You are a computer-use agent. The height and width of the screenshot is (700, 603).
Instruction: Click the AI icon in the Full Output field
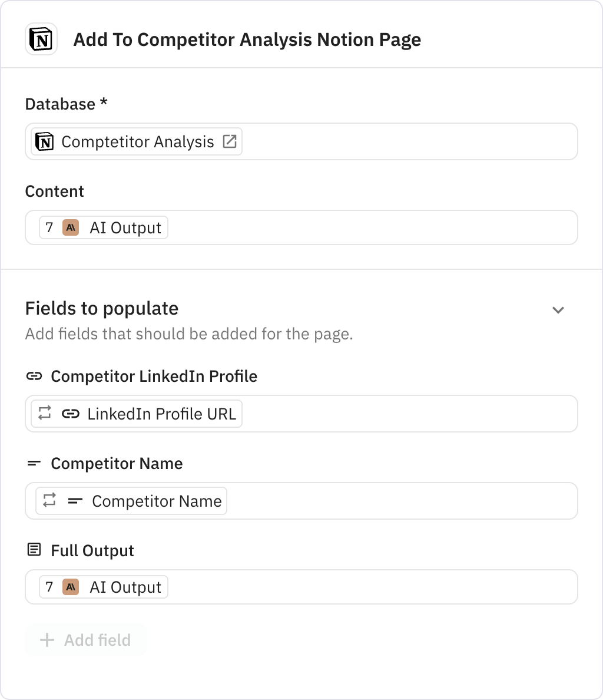click(69, 587)
